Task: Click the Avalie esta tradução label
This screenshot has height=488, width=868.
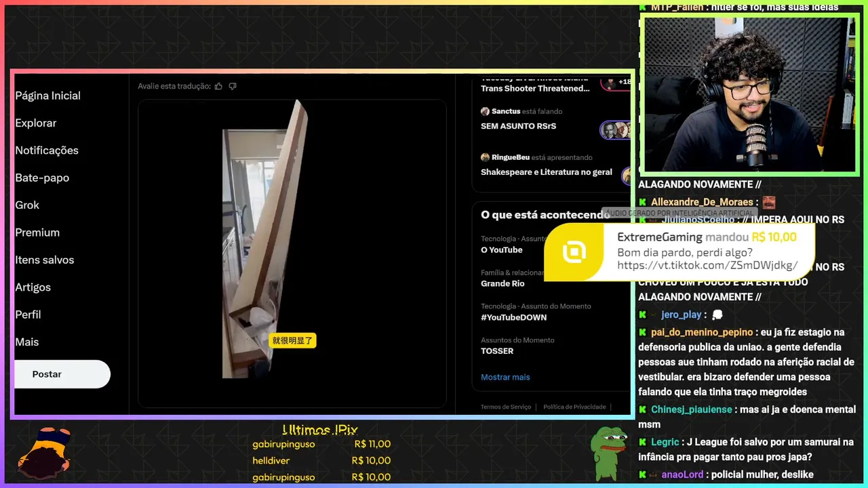Action: pyautogui.click(x=174, y=86)
